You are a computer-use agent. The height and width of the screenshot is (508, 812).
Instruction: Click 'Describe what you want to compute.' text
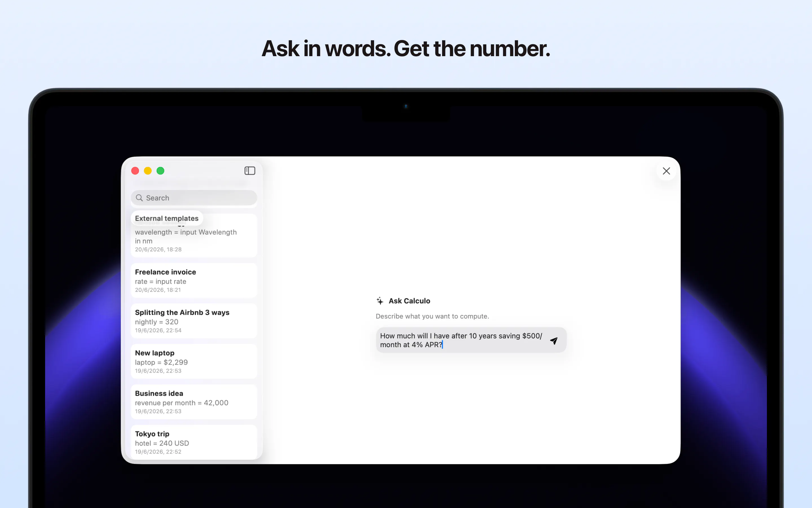point(432,316)
